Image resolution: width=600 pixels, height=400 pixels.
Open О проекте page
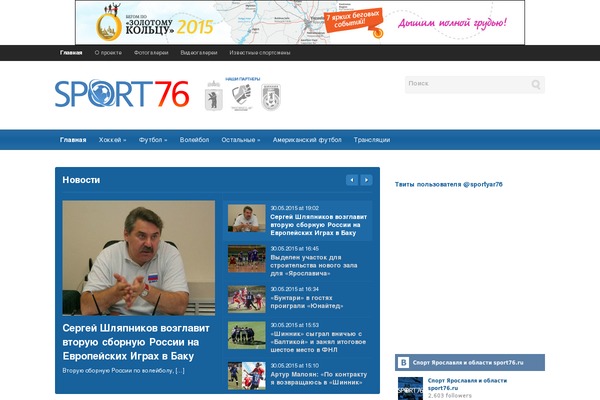click(108, 53)
